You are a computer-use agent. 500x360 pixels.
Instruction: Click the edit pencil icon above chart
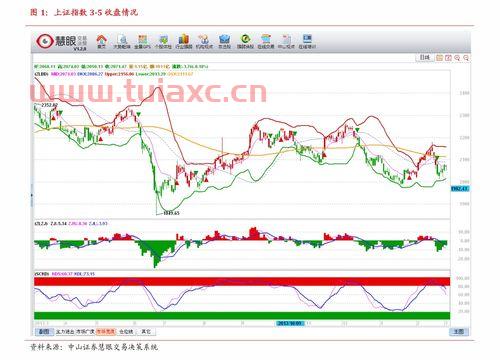[x=448, y=58]
